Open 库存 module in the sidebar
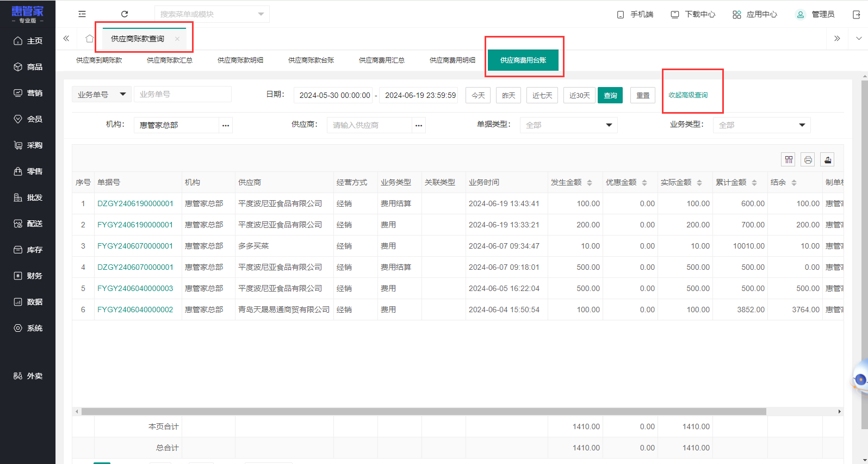This screenshot has width=868, height=464. tap(28, 250)
